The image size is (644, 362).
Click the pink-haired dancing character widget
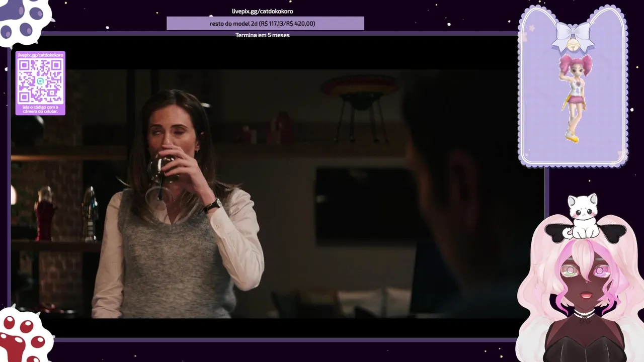574,98
